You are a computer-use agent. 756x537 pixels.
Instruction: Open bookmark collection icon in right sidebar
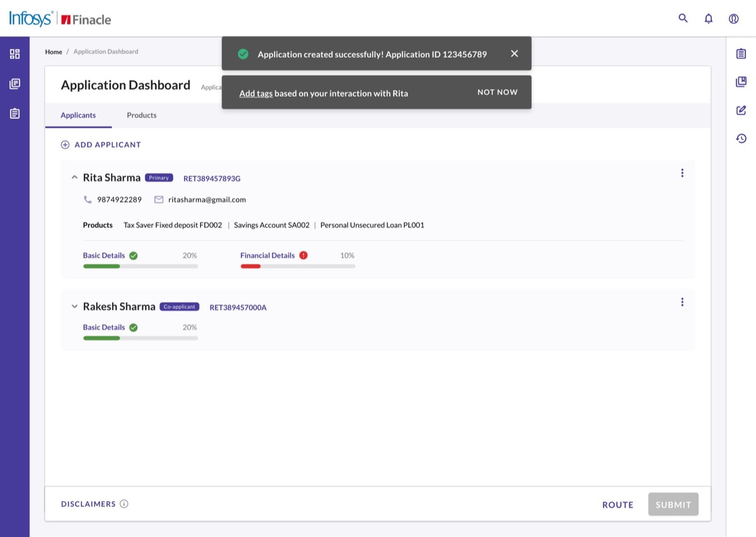741,82
